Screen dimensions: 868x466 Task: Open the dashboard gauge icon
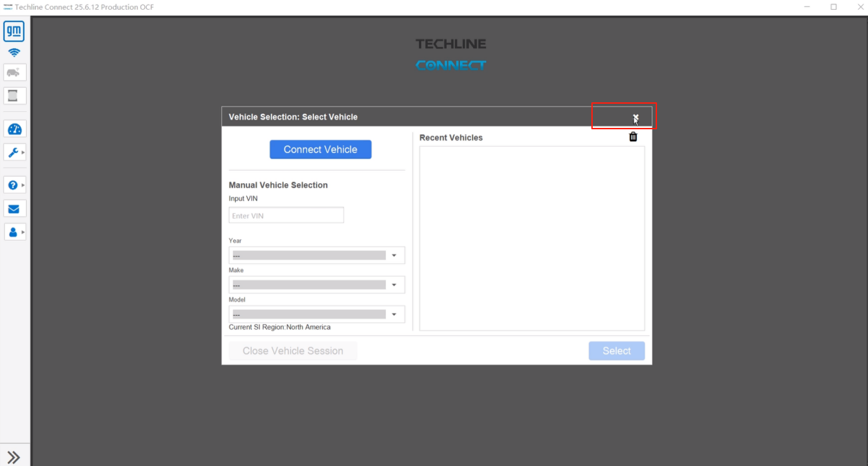click(15, 129)
